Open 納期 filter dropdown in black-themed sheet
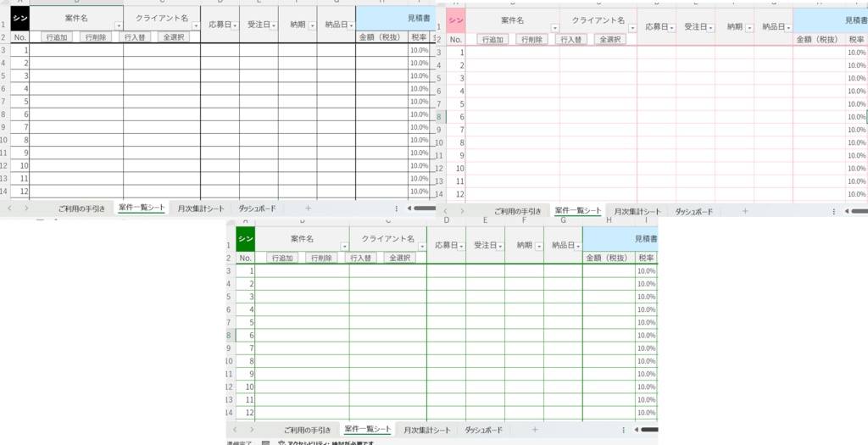Viewport: 868px width, 445px height. (x=312, y=26)
